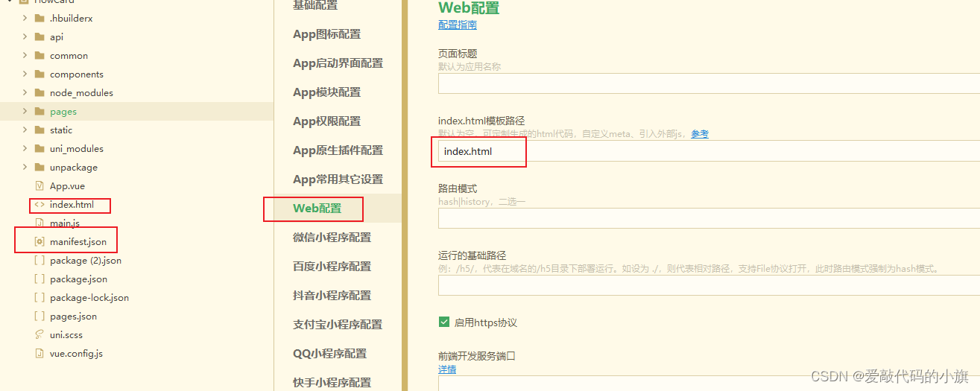Expand the unpackage folder arrow
Screen dimensions: 980x391
[x=25, y=167]
